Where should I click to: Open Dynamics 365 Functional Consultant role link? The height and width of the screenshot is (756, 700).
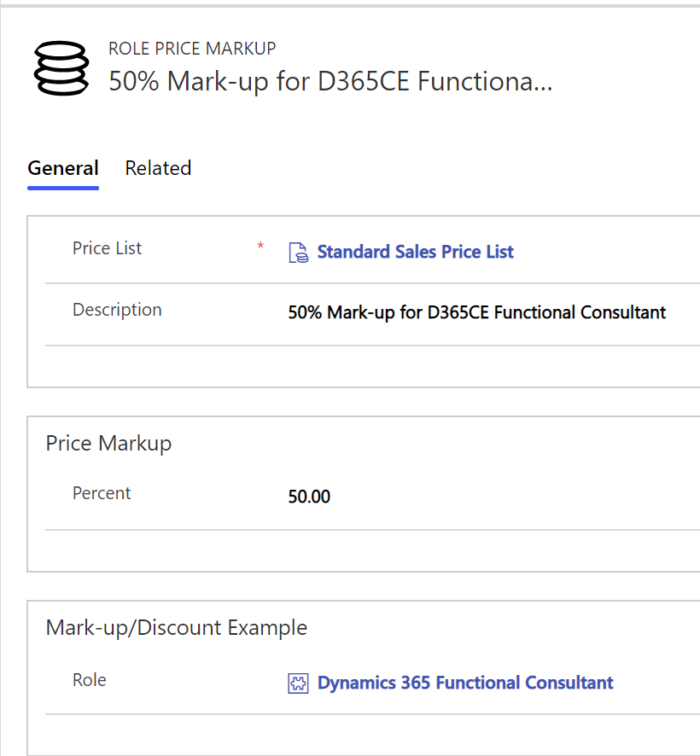[x=465, y=683]
